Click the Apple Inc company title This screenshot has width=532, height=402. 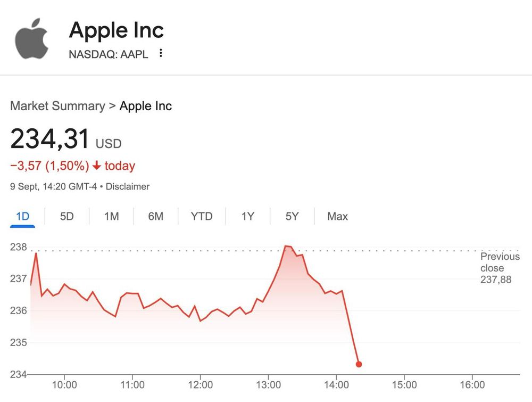click(x=117, y=30)
